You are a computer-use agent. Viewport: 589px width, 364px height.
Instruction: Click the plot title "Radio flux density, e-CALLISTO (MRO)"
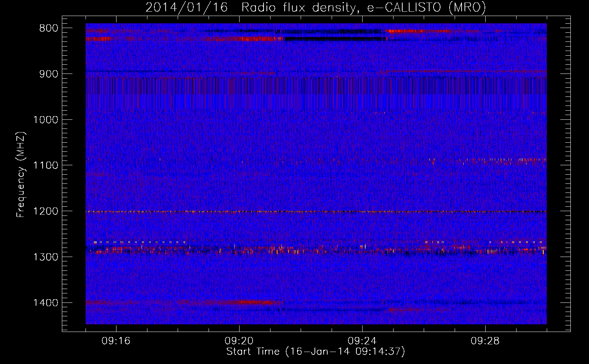(x=364, y=7)
